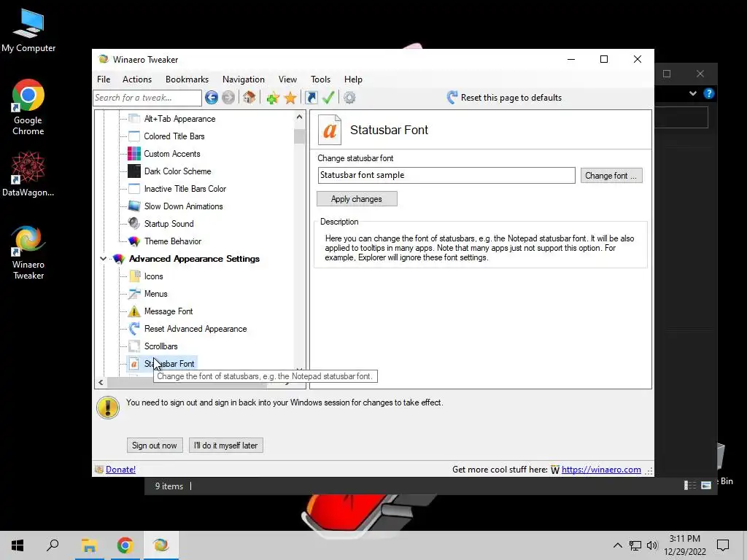Click the taskbar search magnifier
Image resolution: width=747 pixels, height=560 pixels.
tap(53, 545)
